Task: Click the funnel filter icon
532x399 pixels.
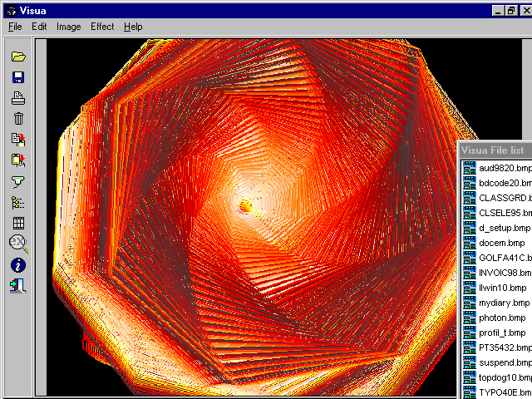Action: tap(18, 181)
